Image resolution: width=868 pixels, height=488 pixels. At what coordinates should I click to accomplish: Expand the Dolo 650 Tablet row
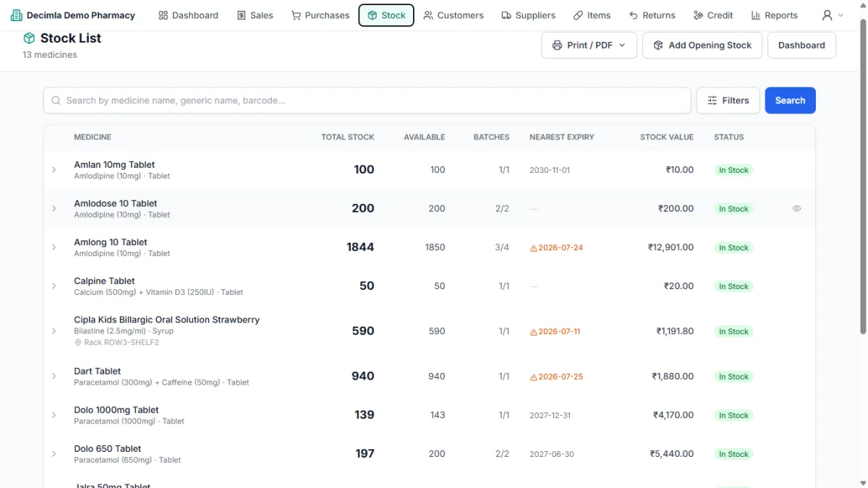[54, 454]
